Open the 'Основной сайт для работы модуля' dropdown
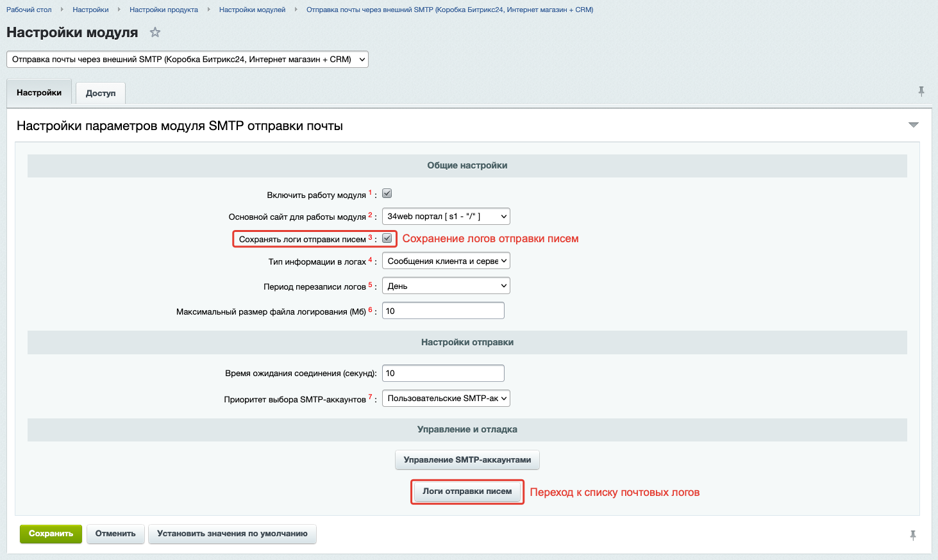This screenshot has height=560, width=938. [x=446, y=217]
